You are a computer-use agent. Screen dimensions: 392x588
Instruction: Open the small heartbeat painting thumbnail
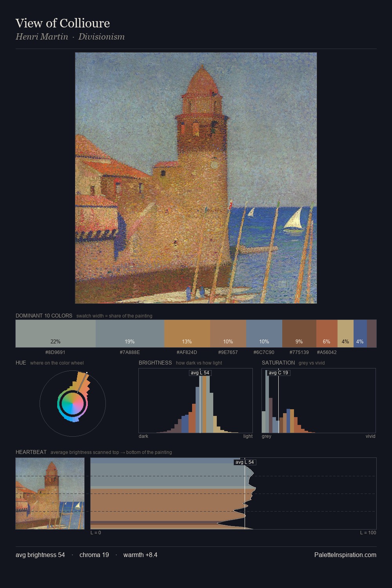coord(50,494)
